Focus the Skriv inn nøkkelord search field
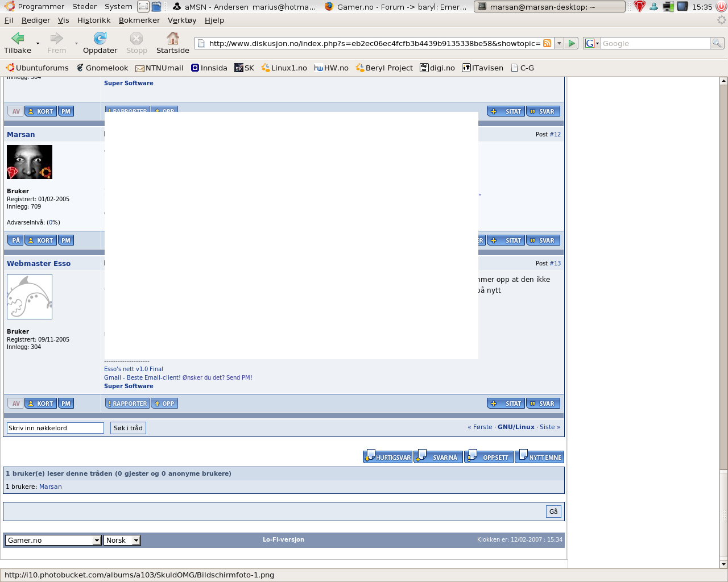 pyautogui.click(x=55, y=428)
